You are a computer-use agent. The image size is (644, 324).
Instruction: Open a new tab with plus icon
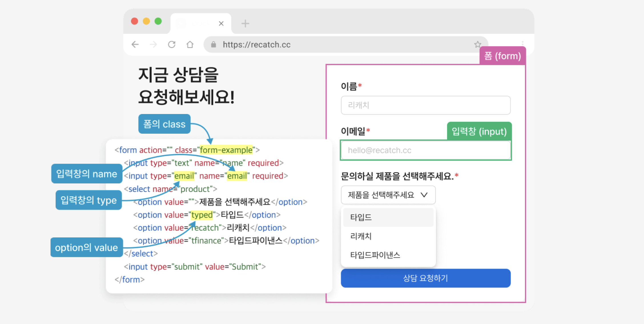(245, 23)
